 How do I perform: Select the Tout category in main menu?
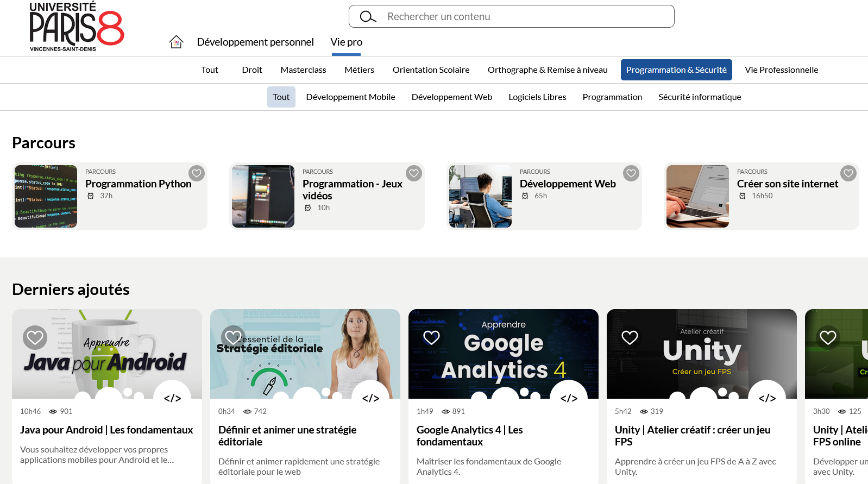(210, 70)
